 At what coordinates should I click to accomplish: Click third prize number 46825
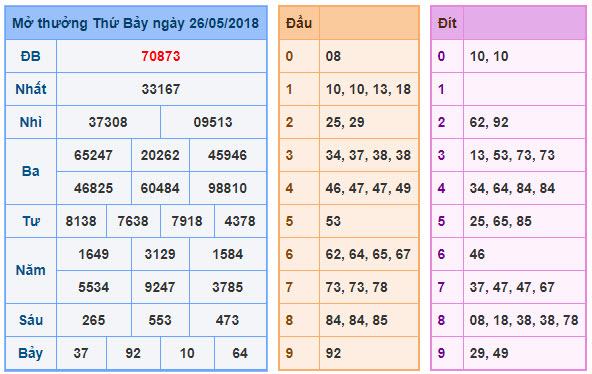coord(93,188)
